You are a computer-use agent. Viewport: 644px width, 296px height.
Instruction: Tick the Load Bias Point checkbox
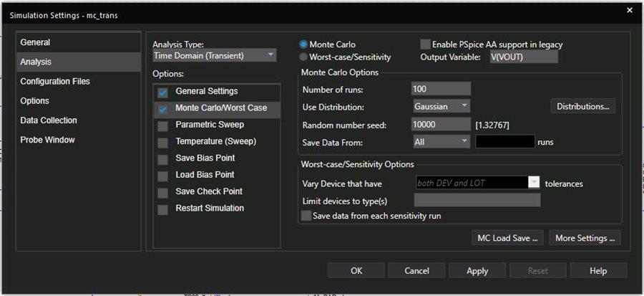click(x=163, y=176)
